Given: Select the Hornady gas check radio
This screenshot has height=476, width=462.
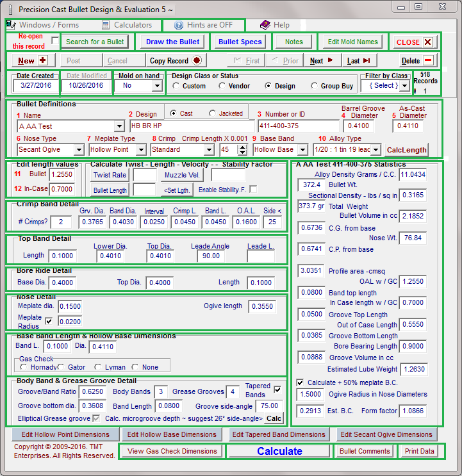Looking at the screenshot, I should coord(23,367).
